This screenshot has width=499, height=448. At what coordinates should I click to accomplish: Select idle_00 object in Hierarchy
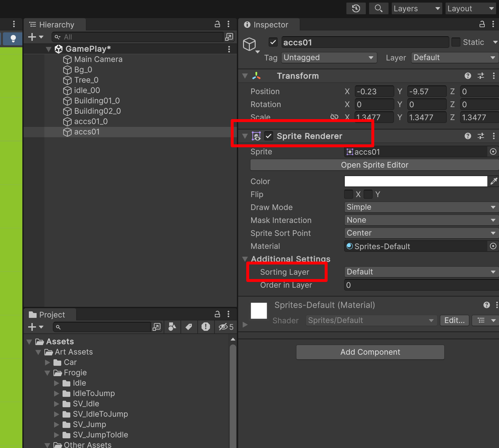tap(81, 91)
